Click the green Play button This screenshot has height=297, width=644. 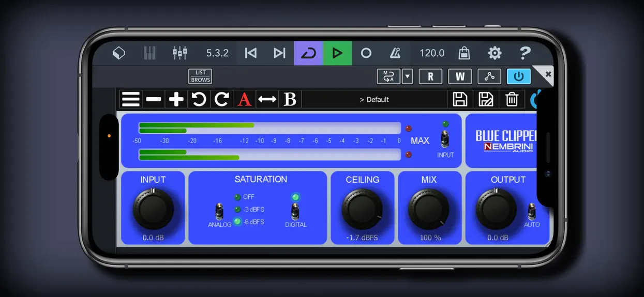337,53
